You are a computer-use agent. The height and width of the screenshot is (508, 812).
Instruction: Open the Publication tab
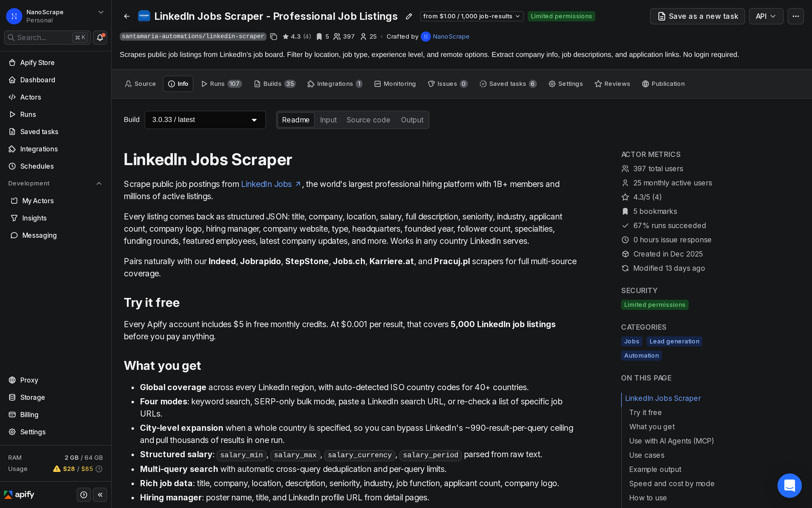(663, 84)
